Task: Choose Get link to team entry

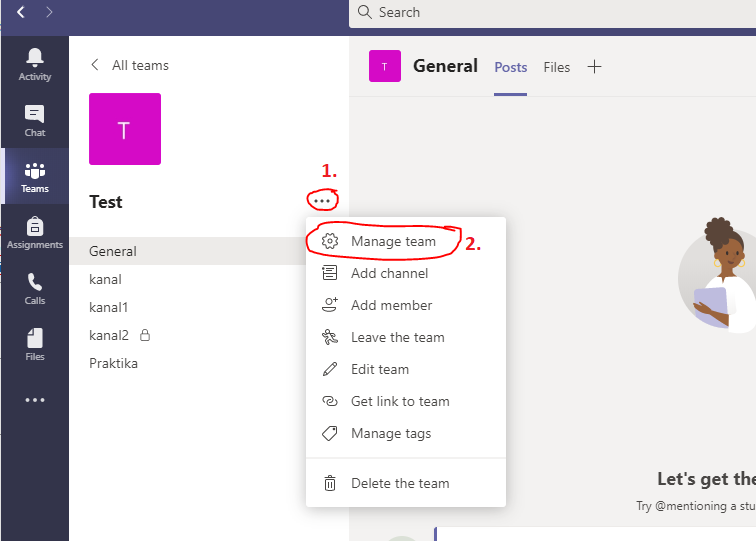Action: pos(406,401)
